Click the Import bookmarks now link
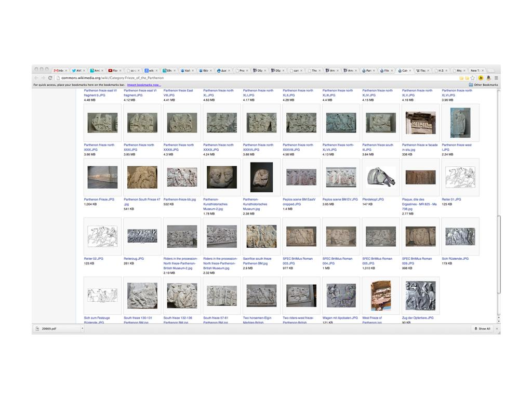Image resolution: width=532 pixels, height=399 pixels. (x=144, y=85)
